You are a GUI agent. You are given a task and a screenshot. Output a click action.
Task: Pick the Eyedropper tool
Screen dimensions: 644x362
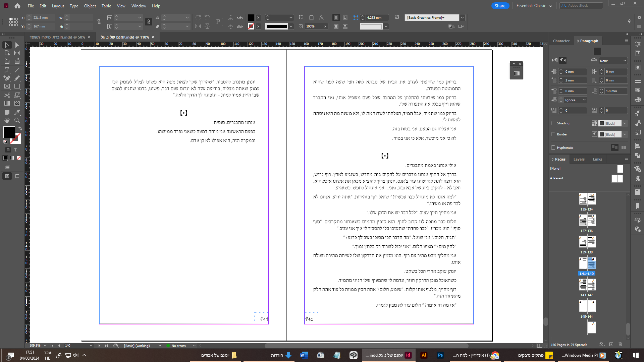coord(17,112)
